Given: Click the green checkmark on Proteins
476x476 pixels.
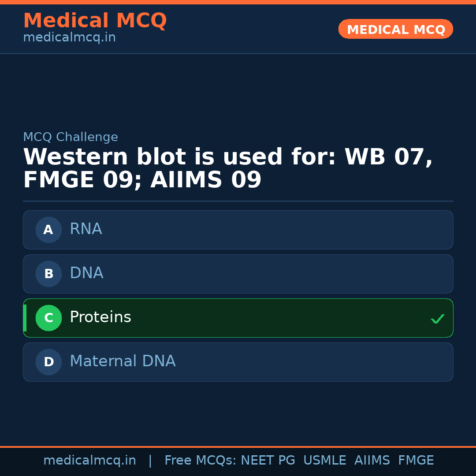Looking at the screenshot, I should [x=437, y=319].
